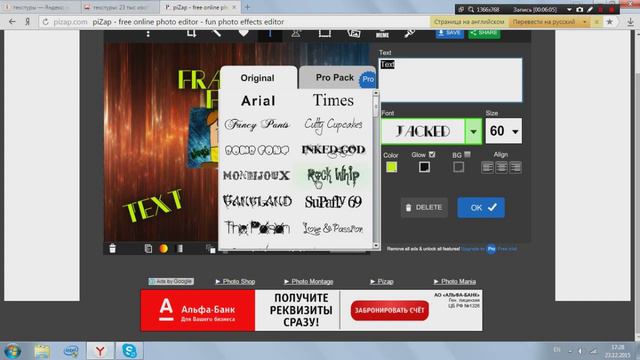Click the screen recorder pencil draw icon
This screenshot has width=640, height=360.
[x=590, y=9]
